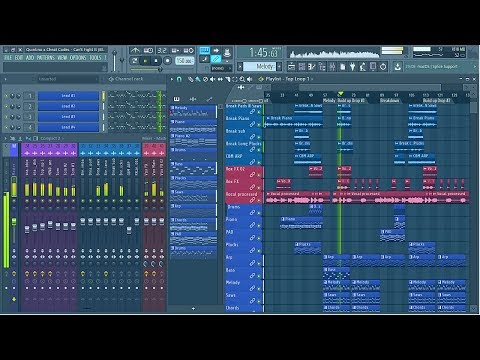Mute the Melody playlist track
The width and height of the screenshot is (480, 360).
pos(259,289)
